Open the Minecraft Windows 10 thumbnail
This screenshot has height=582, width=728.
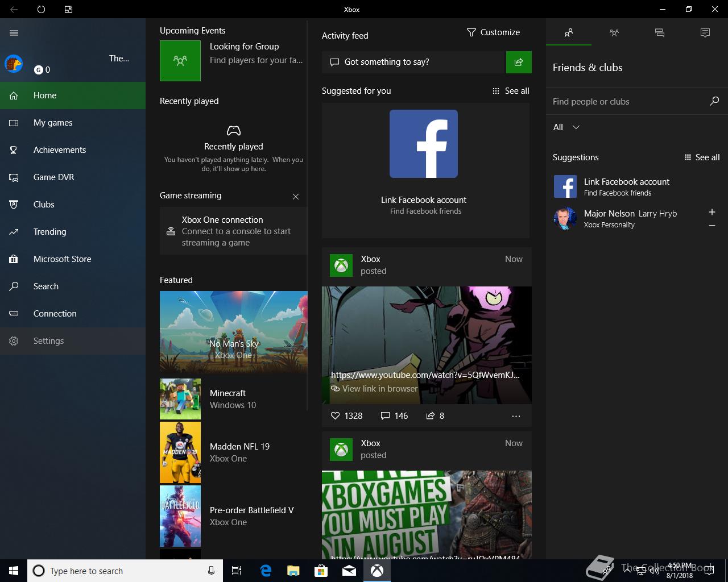pos(180,399)
